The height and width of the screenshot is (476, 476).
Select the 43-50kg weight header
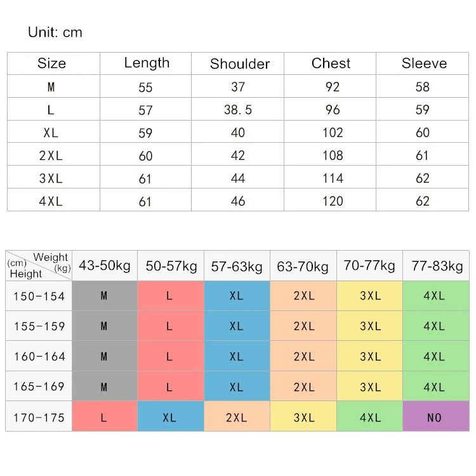105,266
